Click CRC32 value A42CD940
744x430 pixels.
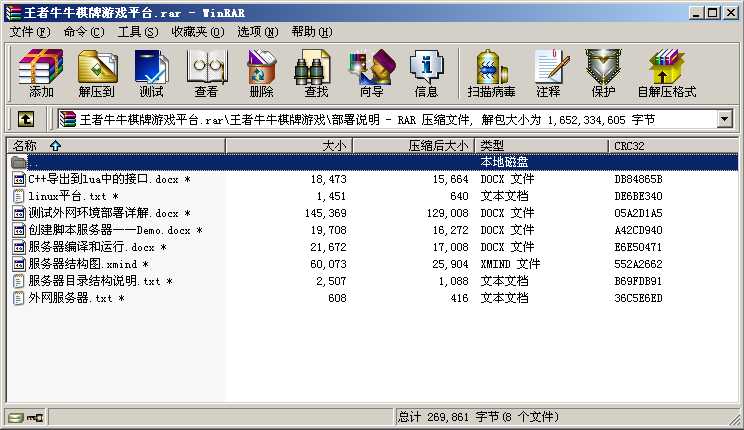(x=638, y=230)
